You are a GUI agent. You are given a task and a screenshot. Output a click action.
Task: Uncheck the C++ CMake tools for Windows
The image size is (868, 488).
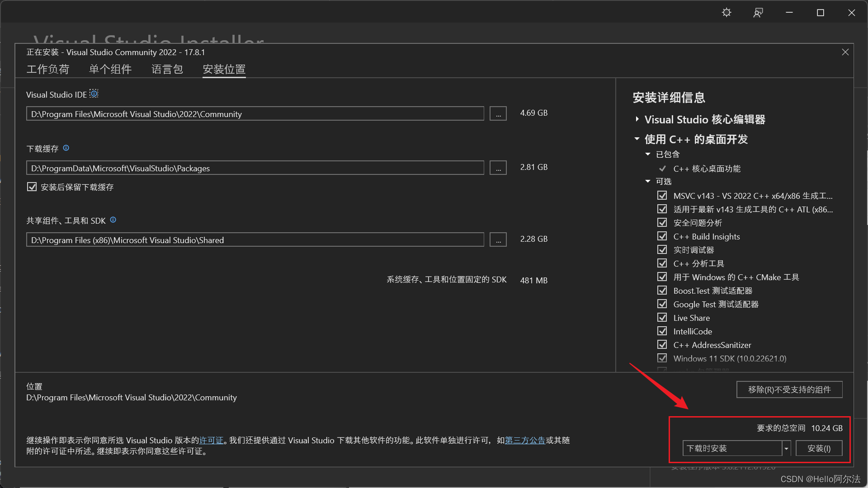662,277
